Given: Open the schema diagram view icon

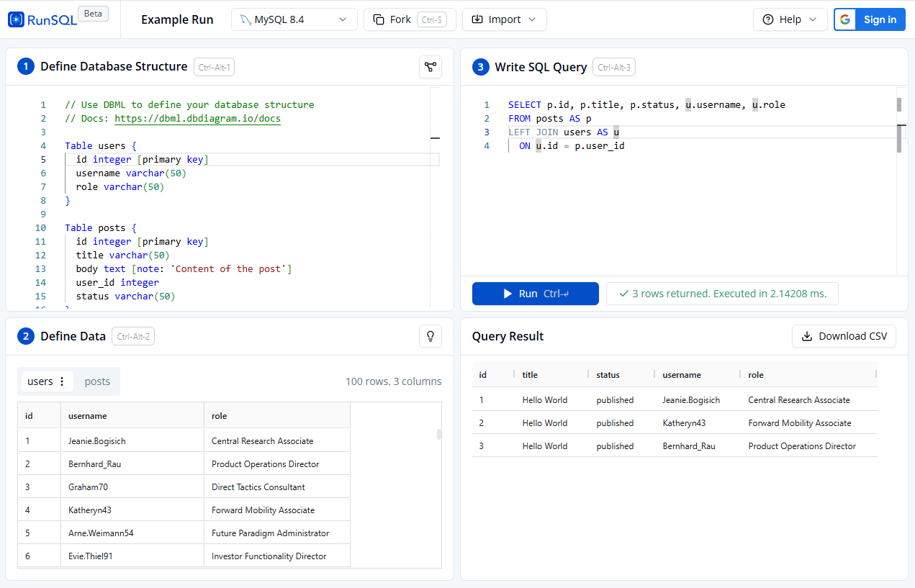Looking at the screenshot, I should (431, 67).
